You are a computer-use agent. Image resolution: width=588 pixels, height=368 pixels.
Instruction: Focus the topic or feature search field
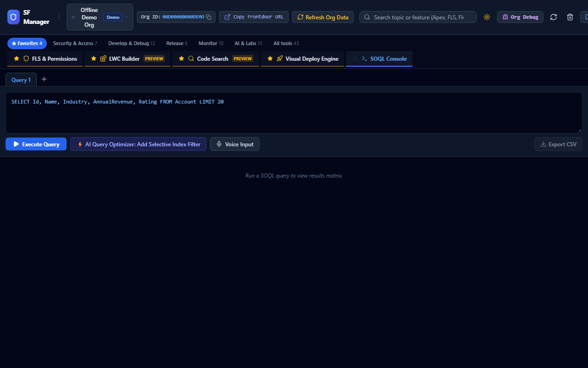[418, 17]
